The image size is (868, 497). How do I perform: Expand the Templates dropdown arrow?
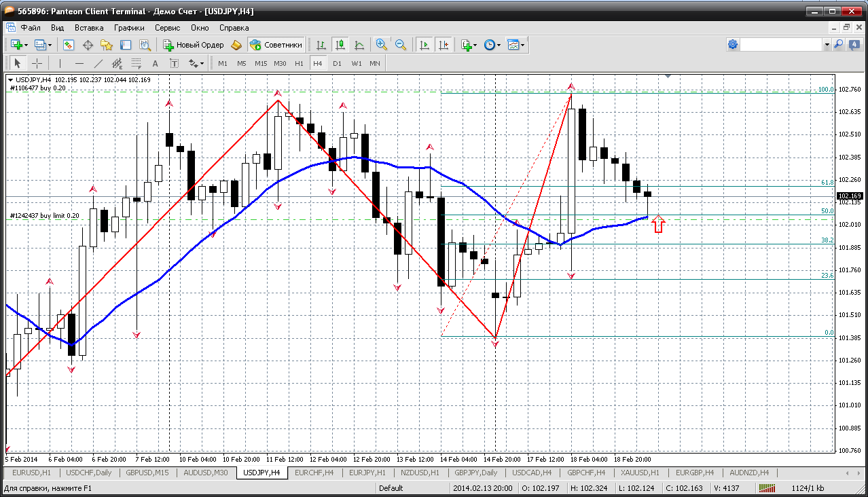coord(523,45)
